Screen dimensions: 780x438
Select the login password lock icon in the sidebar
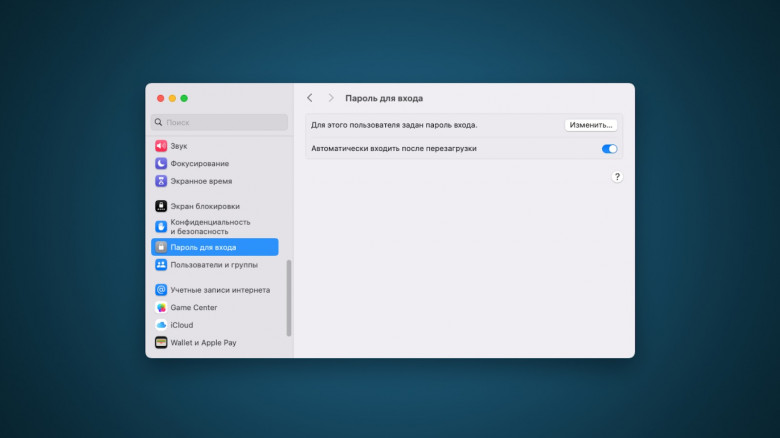(161, 247)
